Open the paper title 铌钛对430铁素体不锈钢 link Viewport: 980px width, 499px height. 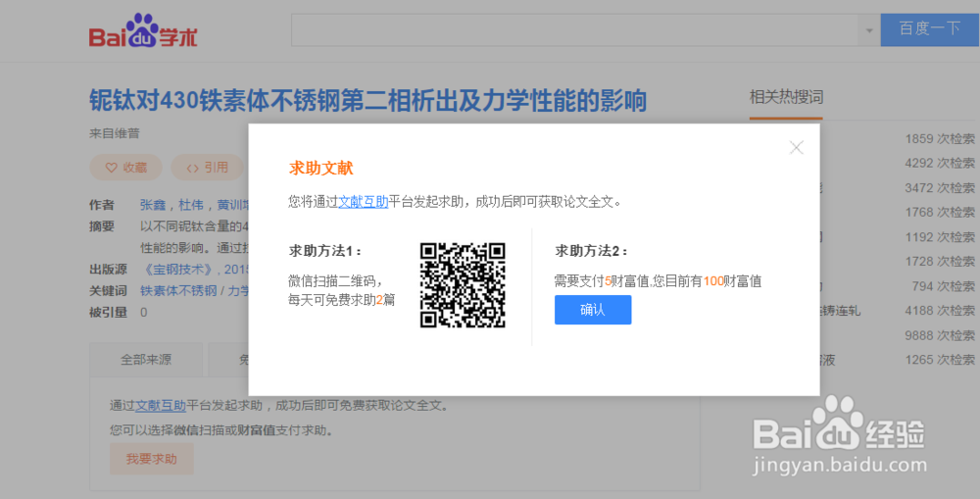(367, 101)
